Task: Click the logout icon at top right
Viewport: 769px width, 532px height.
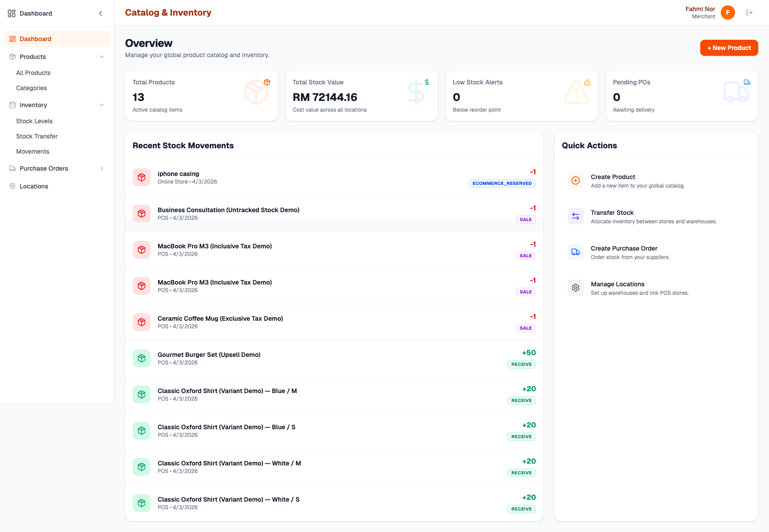Action: click(749, 12)
